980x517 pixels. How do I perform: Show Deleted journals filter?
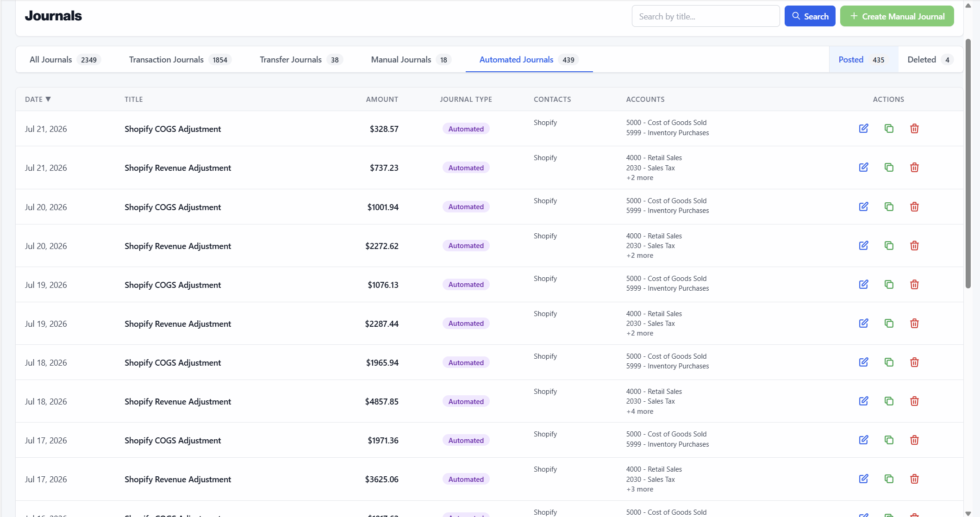pos(930,60)
